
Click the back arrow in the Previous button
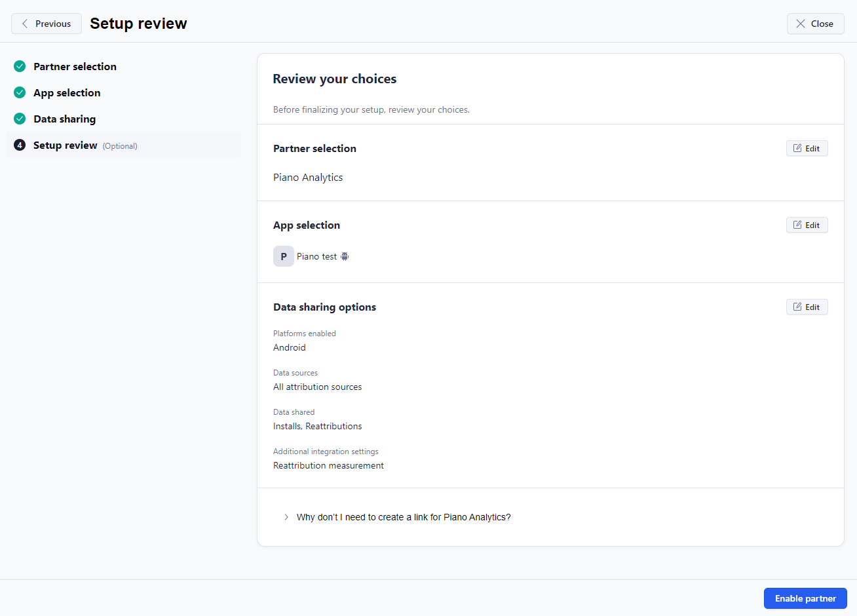(x=25, y=24)
